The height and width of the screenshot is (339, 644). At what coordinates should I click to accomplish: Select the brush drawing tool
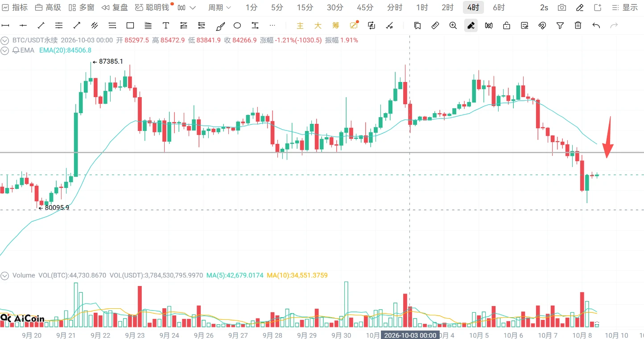pos(220,26)
